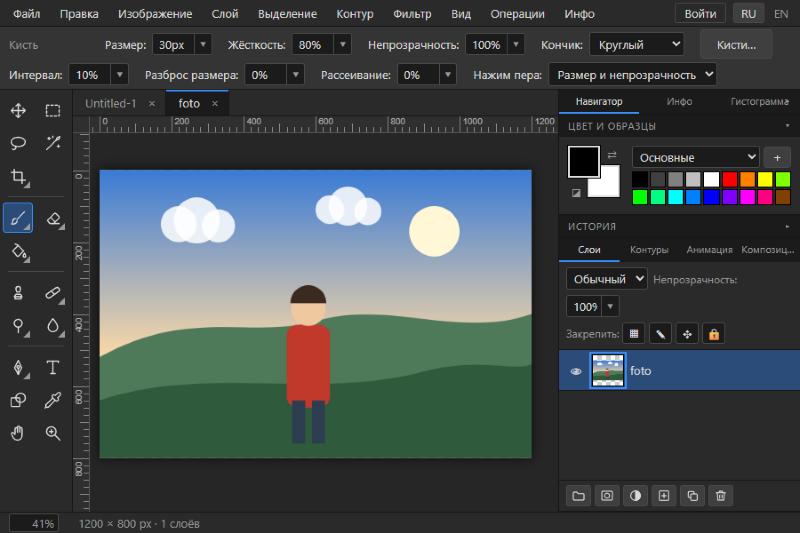Toggle lock layer position
800x533 pixels.
(x=687, y=334)
